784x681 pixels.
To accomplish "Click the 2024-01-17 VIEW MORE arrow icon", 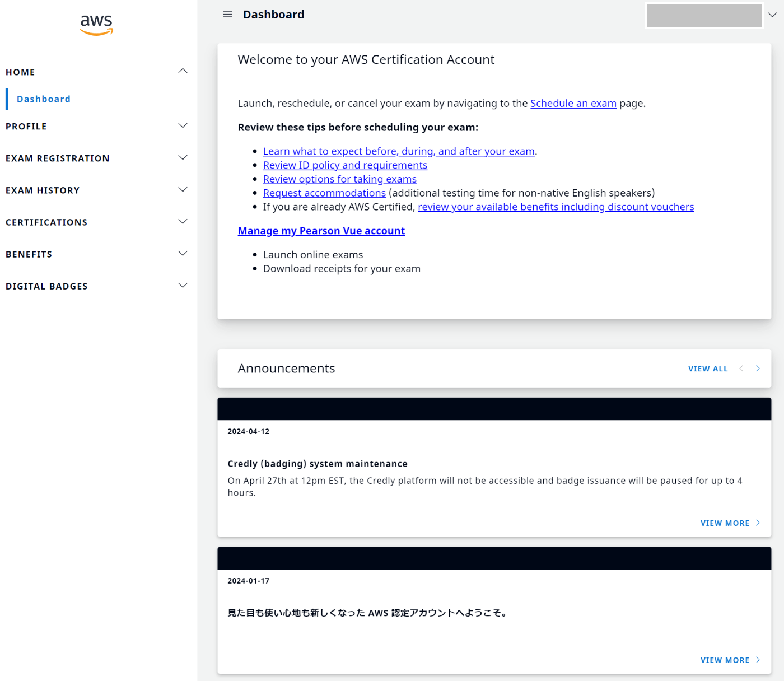I will [758, 660].
